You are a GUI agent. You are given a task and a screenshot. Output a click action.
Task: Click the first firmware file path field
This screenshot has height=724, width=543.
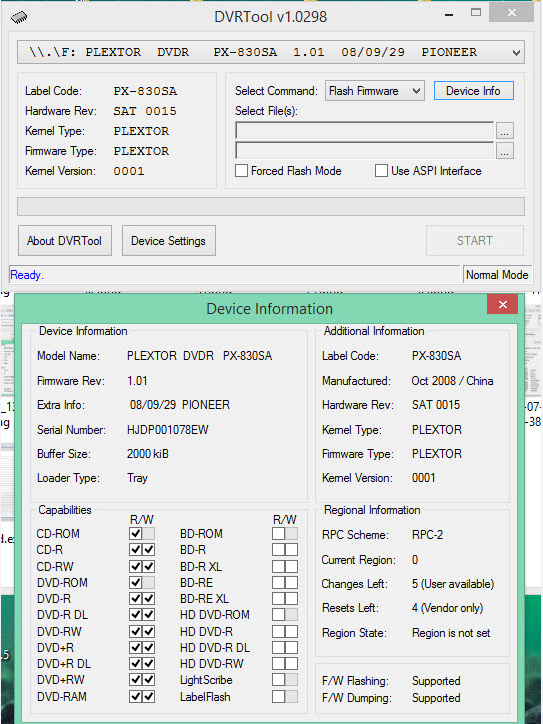pyautogui.click(x=364, y=131)
